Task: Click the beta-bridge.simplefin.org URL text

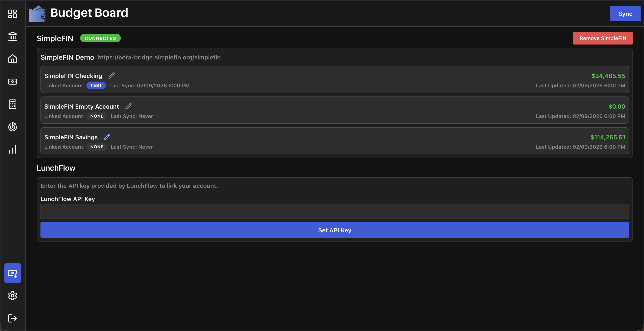Action: pyautogui.click(x=159, y=58)
